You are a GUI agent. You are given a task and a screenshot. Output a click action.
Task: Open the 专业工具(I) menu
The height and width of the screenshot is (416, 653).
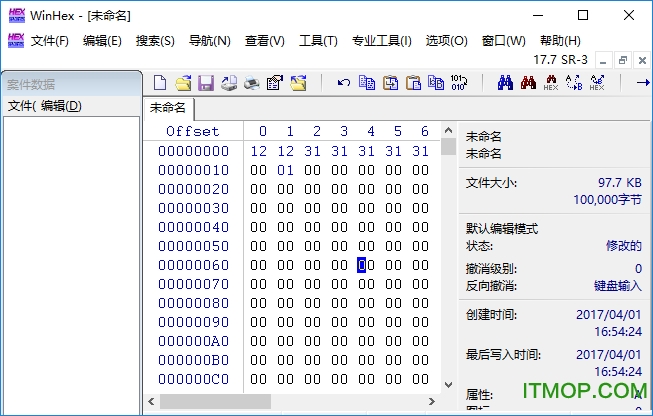(381, 41)
